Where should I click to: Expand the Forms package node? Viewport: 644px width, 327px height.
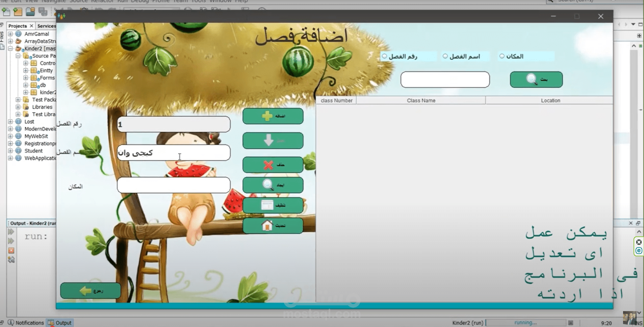[26, 78]
